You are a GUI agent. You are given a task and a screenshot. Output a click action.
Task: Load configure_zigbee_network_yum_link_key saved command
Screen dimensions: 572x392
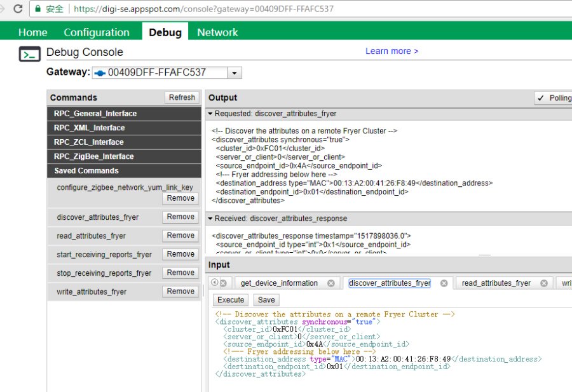[125, 187]
